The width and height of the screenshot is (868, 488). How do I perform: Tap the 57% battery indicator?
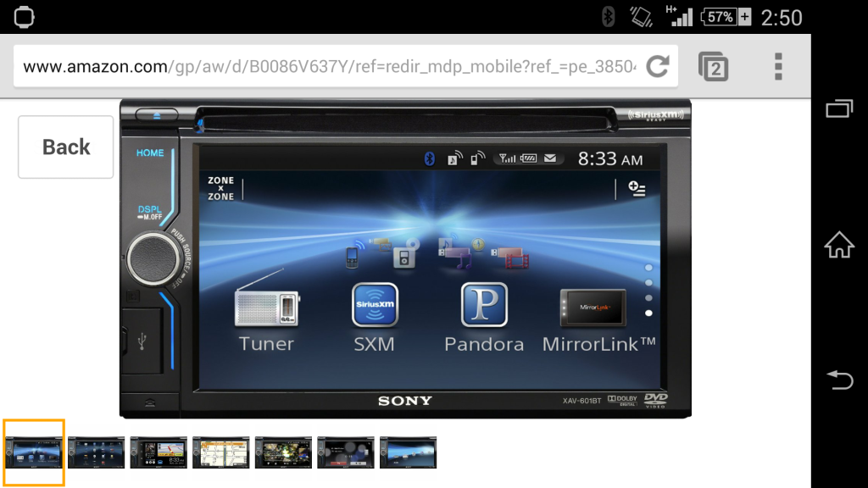tap(726, 17)
